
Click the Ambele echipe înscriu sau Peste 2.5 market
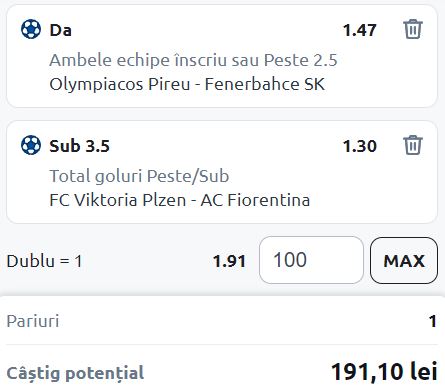tap(193, 60)
